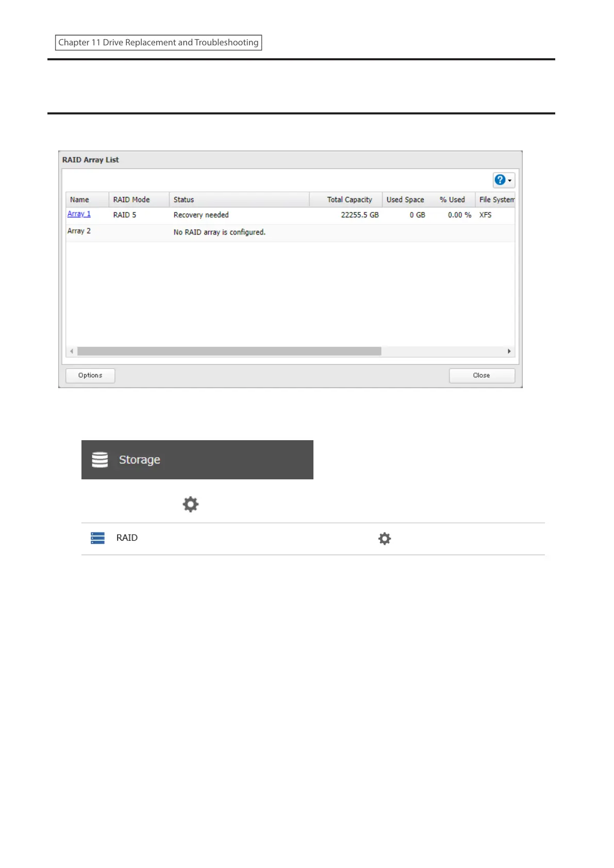
Task: Click the scrollbar right arrow
Action: 509,351
